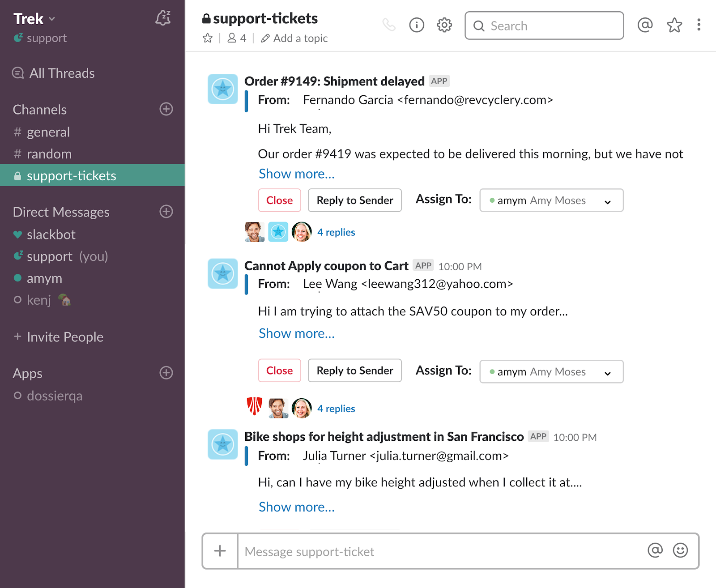Click the support-tickets channel title

(x=265, y=18)
